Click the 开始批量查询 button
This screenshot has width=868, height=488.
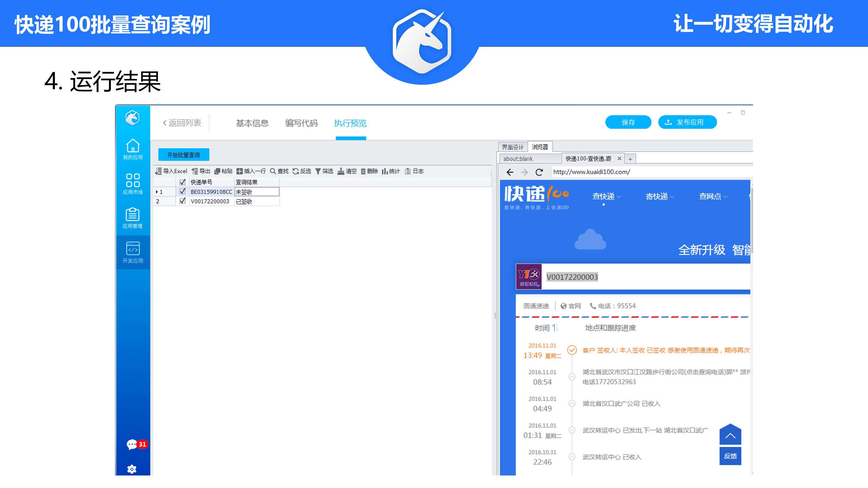tap(183, 155)
